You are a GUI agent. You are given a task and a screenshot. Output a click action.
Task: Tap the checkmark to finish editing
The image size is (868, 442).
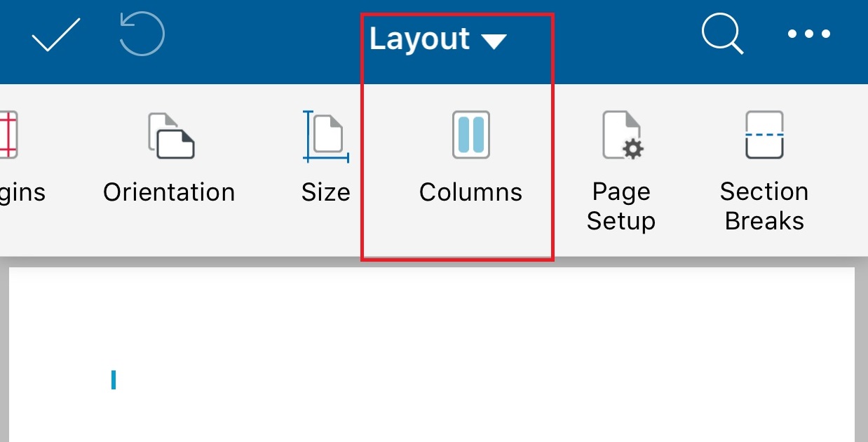tap(55, 34)
